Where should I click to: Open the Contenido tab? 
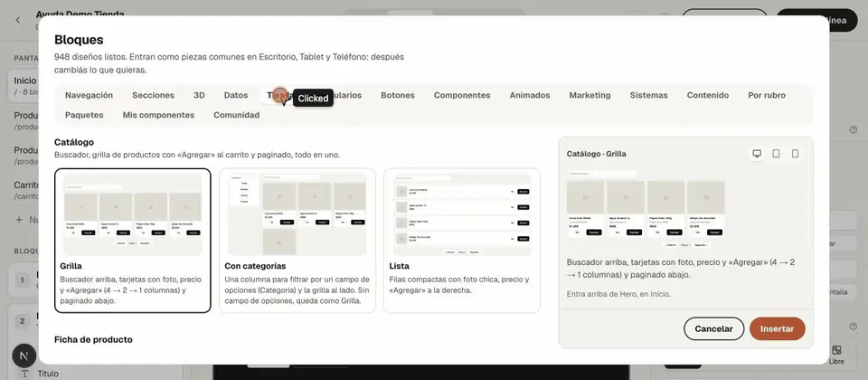coord(708,95)
